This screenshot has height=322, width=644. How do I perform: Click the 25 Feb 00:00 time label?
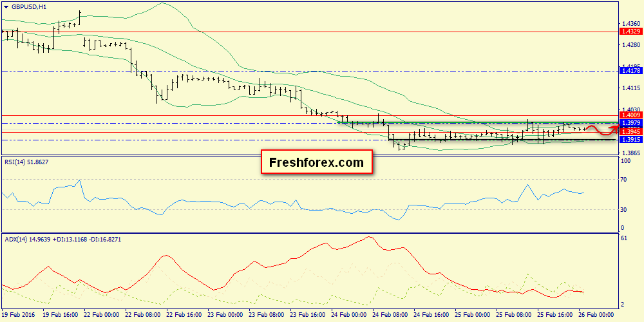tap(472, 315)
